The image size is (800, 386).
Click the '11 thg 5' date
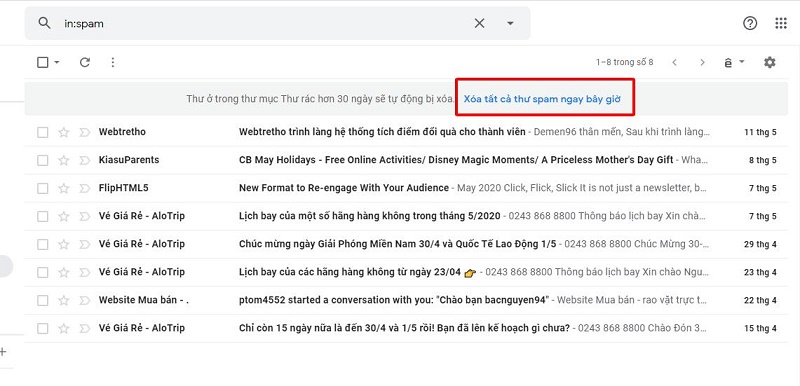760,133
